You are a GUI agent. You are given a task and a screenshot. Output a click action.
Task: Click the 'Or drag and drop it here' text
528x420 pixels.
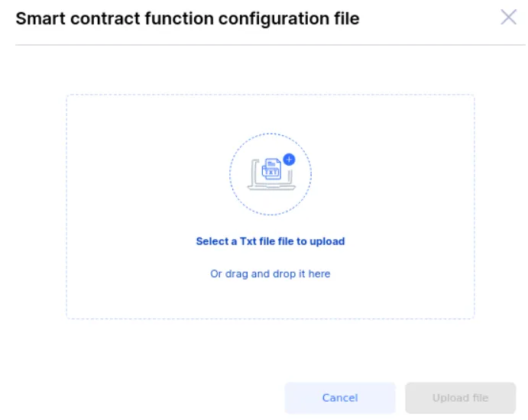pos(270,273)
